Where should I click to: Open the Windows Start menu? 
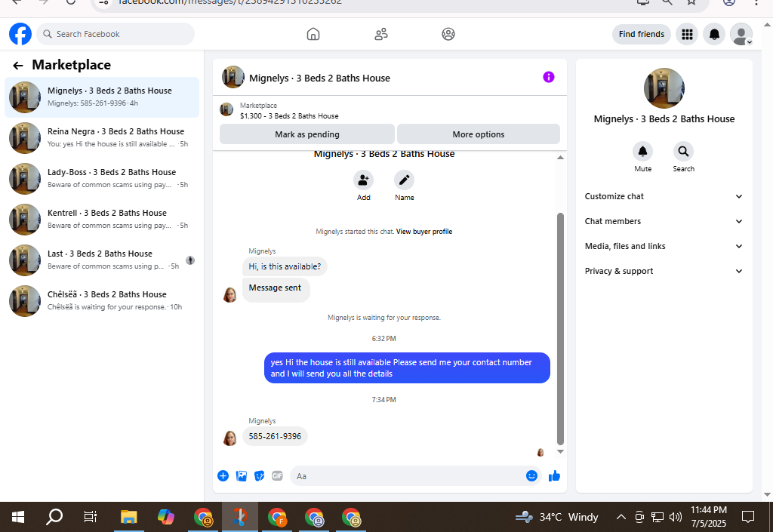(x=18, y=517)
